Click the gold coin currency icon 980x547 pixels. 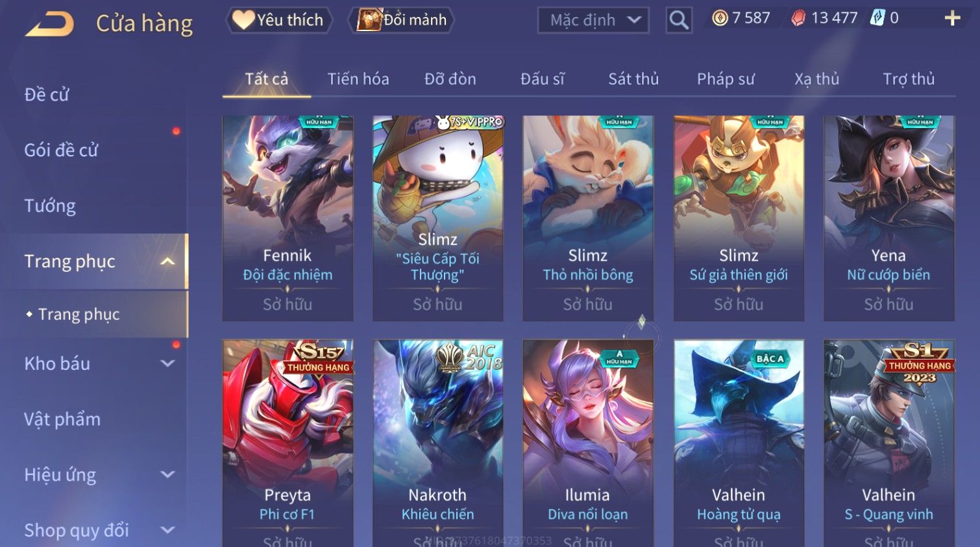click(720, 18)
